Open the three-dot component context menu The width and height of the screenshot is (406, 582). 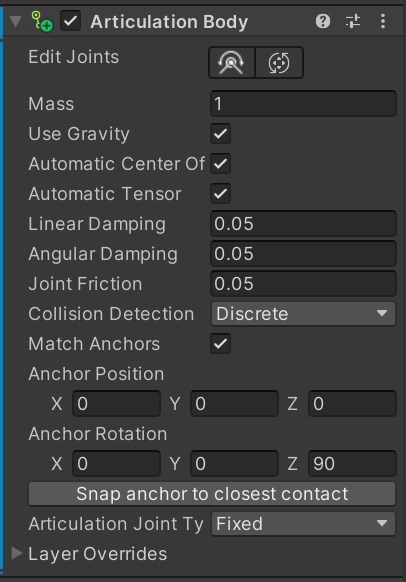pyautogui.click(x=383, y=21)
